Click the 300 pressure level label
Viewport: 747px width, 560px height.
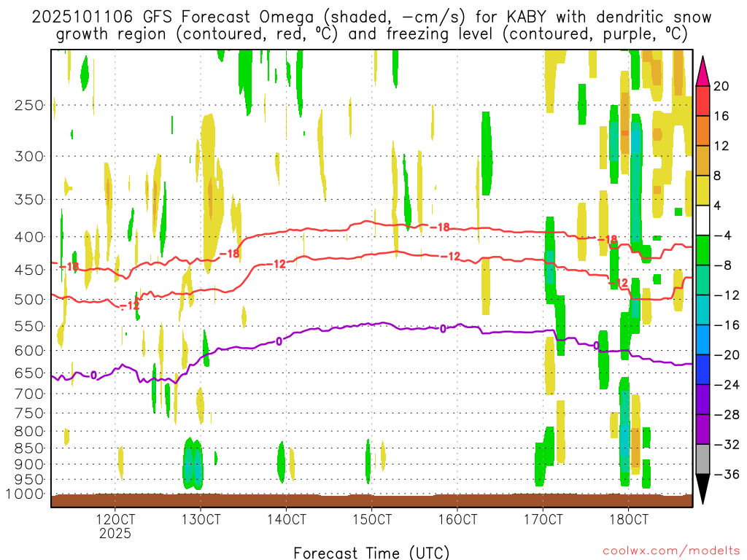click(x=29, y=156)
